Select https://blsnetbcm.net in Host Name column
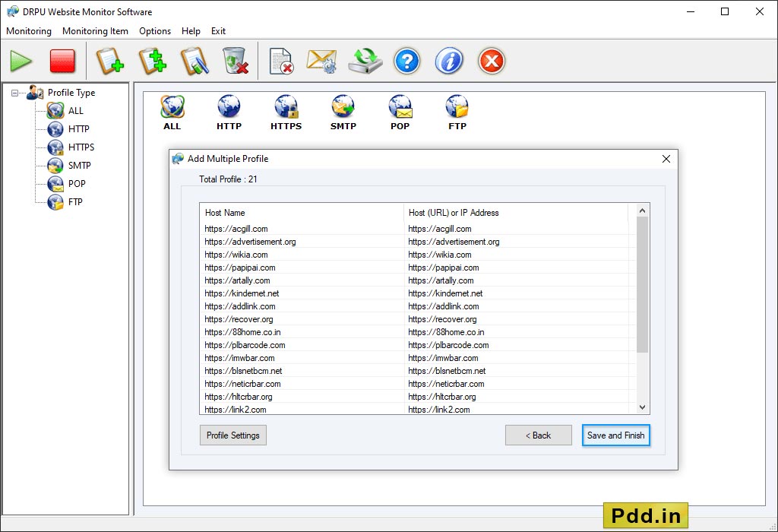This screenshot has width=778, height=532. click(x=243, y=371)
